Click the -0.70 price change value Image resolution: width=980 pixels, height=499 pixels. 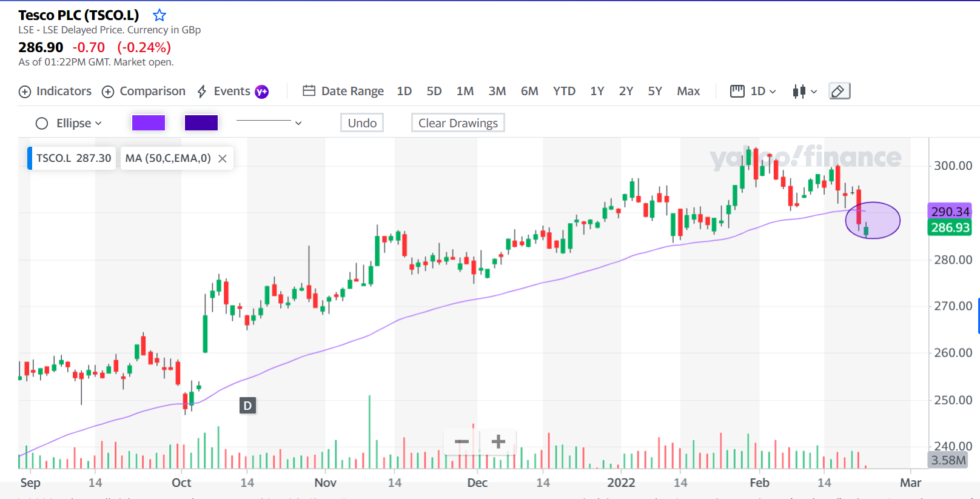click(89, 47)
